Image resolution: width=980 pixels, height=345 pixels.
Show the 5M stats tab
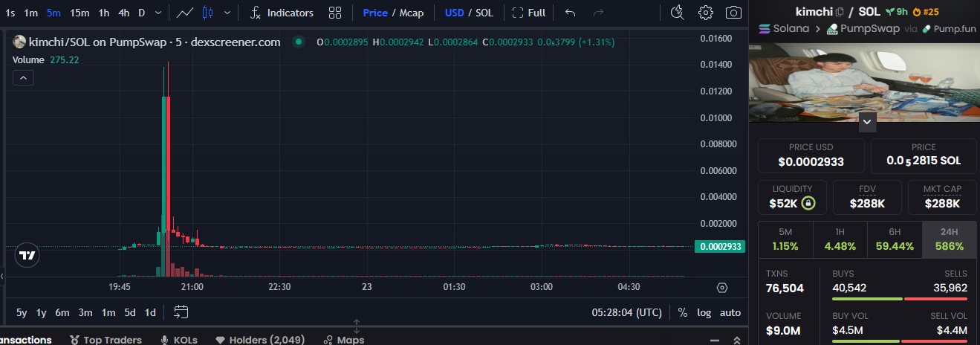pyautogui.click(x=785, y=239)
